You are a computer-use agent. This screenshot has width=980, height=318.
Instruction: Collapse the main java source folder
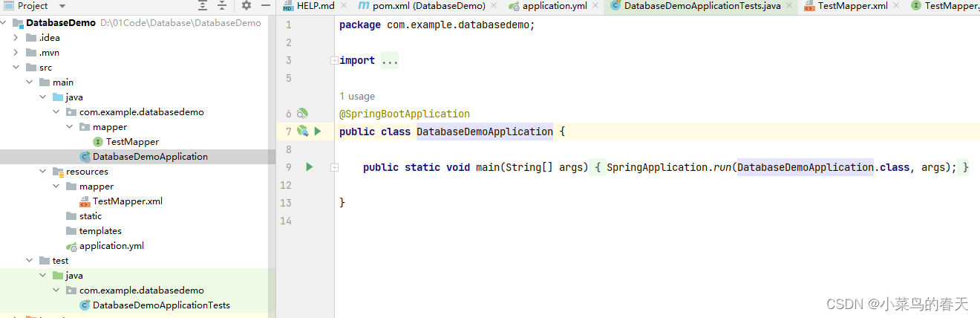(x=42, y=97)
